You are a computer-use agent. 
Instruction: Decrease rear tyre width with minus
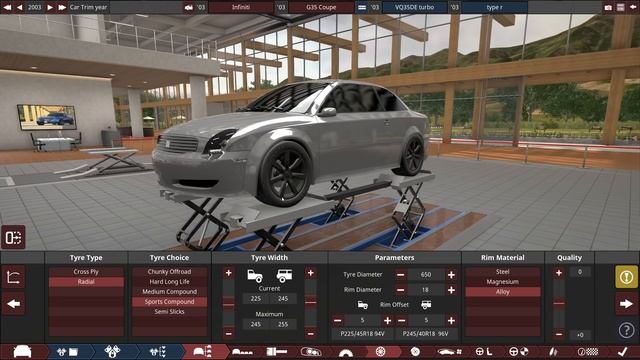(x=311, y=333)
